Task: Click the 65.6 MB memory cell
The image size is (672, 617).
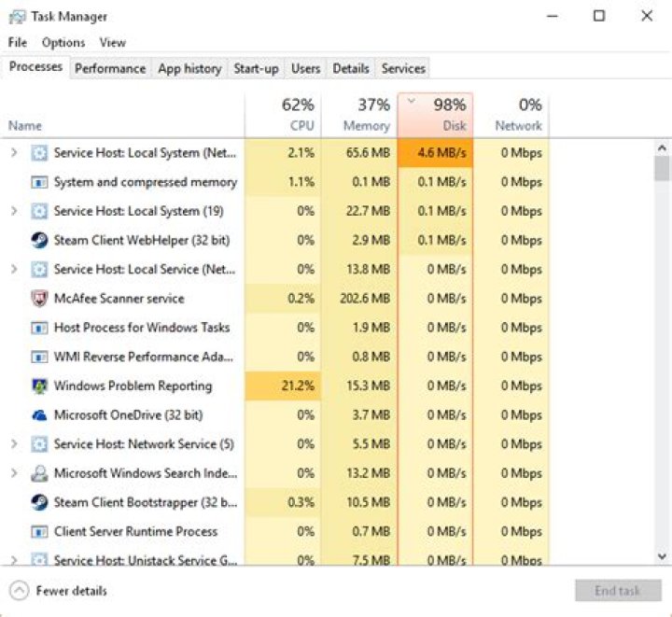Action: (359, 153)
